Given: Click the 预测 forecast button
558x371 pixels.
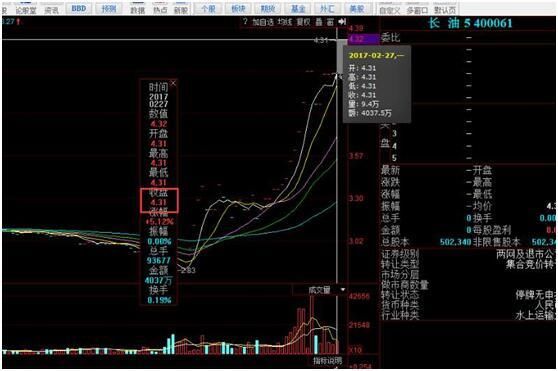Looking at the screenshot, I should pyautogui.click(x=109, y=8).
